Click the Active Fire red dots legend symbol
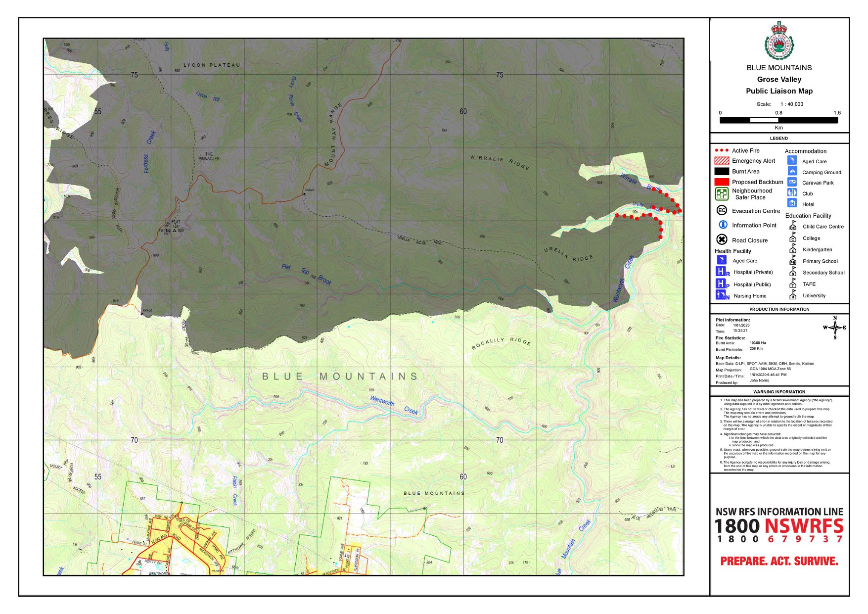This screenshot has height=614, width=868. point(722,150)
